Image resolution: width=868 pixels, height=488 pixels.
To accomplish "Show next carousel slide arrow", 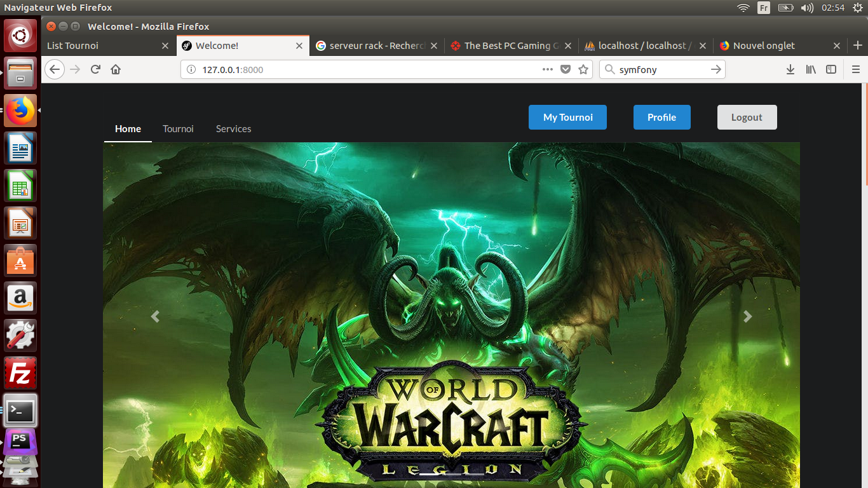I will tap(747, 316).
